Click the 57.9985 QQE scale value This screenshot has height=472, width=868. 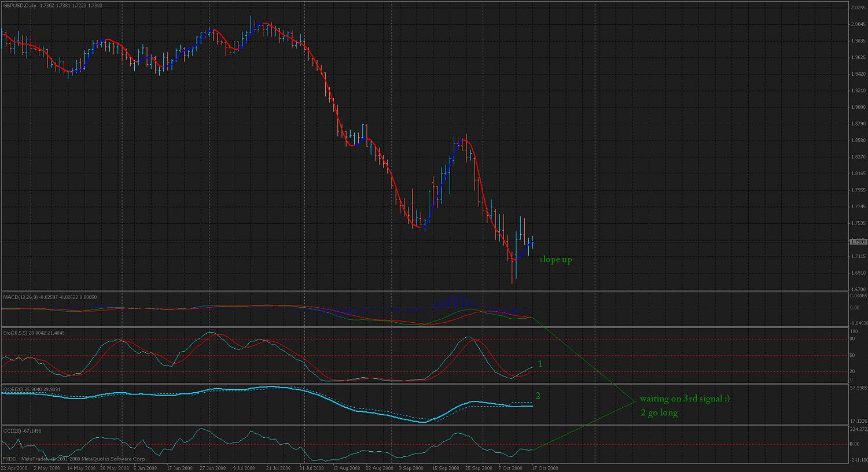(x=858, y=387)
